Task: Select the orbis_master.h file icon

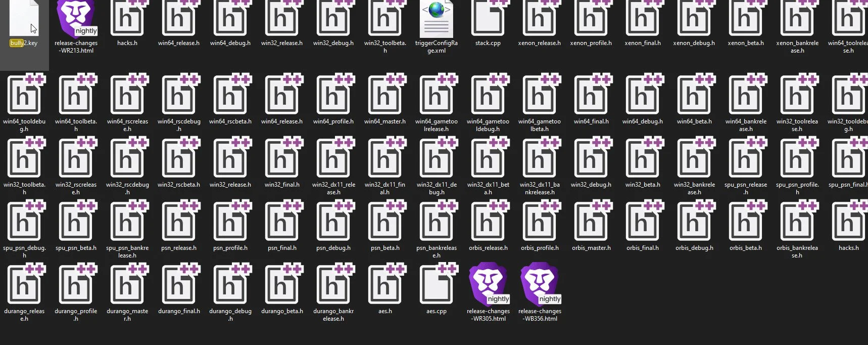Action: (591, 223)
